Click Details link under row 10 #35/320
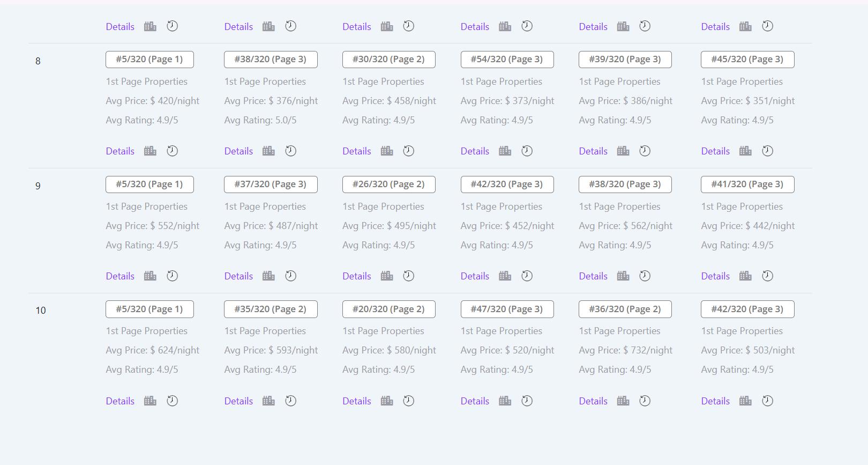This screenshot has width=868, height=465. click(x=238, y=401)
